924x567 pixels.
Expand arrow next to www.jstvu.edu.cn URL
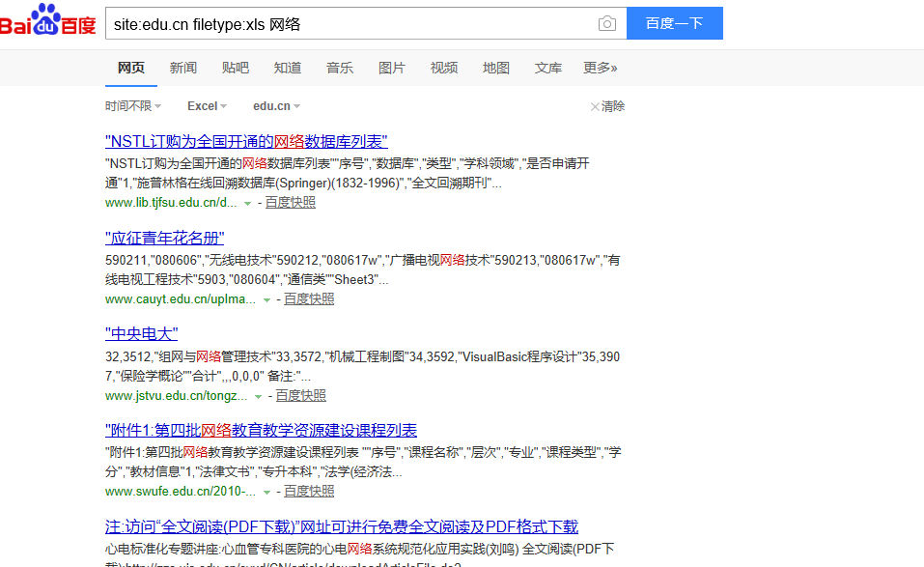pos(258,397)
